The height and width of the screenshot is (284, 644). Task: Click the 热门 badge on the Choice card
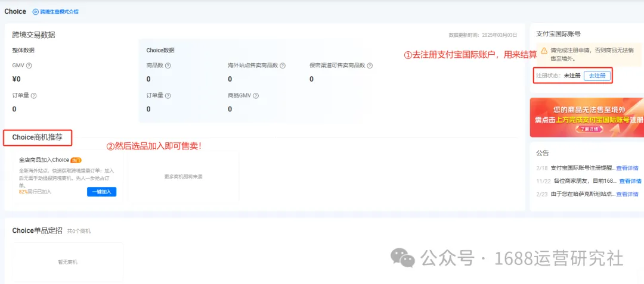[76, 160]
